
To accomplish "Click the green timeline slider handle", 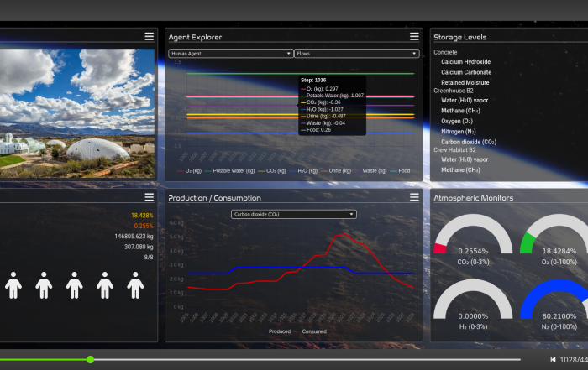I will click(x=90, y=359).
